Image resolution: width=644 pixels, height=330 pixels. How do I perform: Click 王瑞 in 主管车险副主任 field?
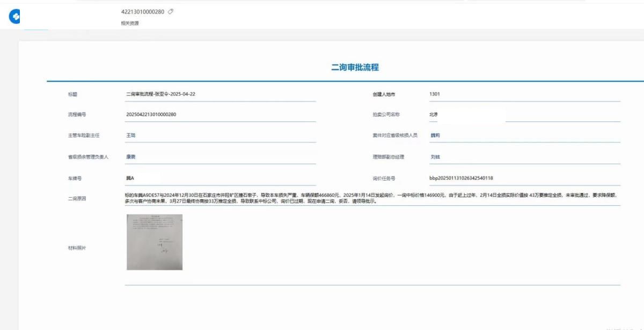tap(130, 135)
